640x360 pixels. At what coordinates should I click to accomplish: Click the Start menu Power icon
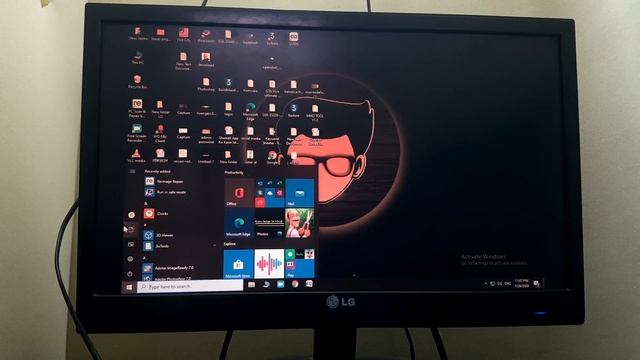pos(130,274)
